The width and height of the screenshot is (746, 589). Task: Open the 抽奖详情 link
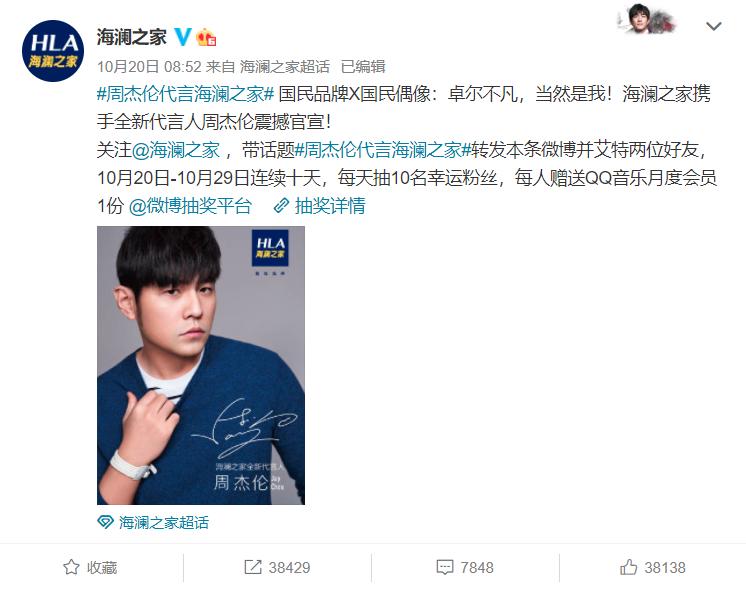click(330, 206)
